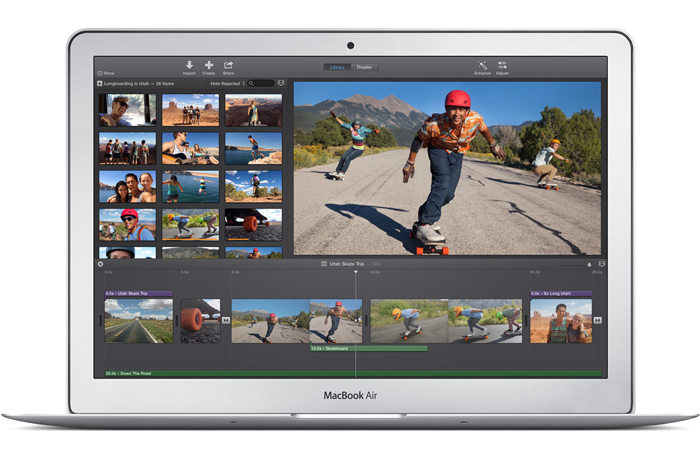Image resolution: width=700 pixels, height=460 pixels.
Task: Toggle the Show sidebar button
Action: (106, 73)
